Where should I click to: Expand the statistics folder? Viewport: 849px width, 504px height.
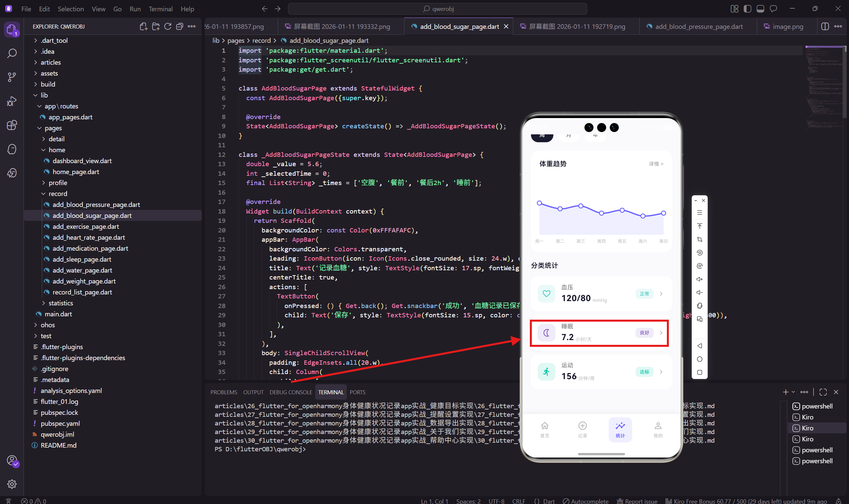60,303
